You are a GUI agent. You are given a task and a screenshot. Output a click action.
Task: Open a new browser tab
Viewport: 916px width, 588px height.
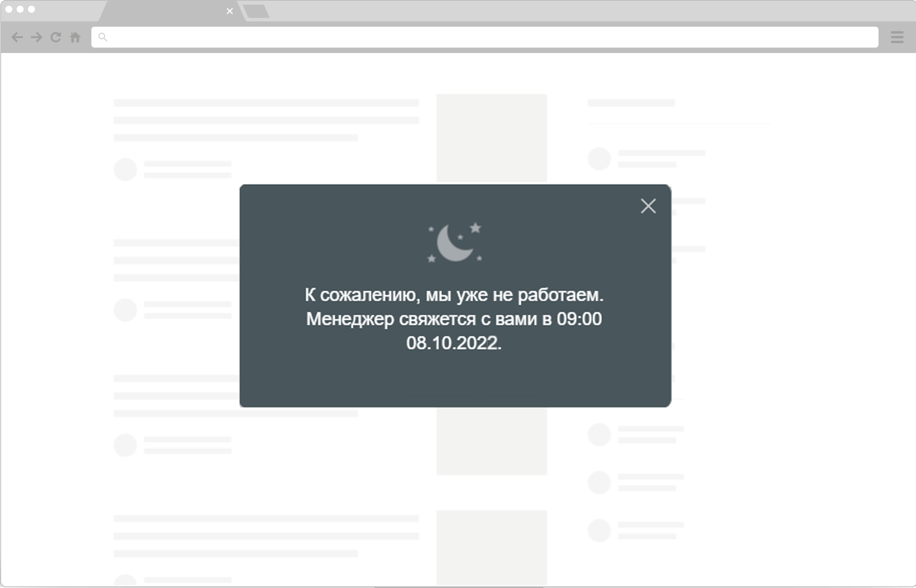[x=256, y=11]
